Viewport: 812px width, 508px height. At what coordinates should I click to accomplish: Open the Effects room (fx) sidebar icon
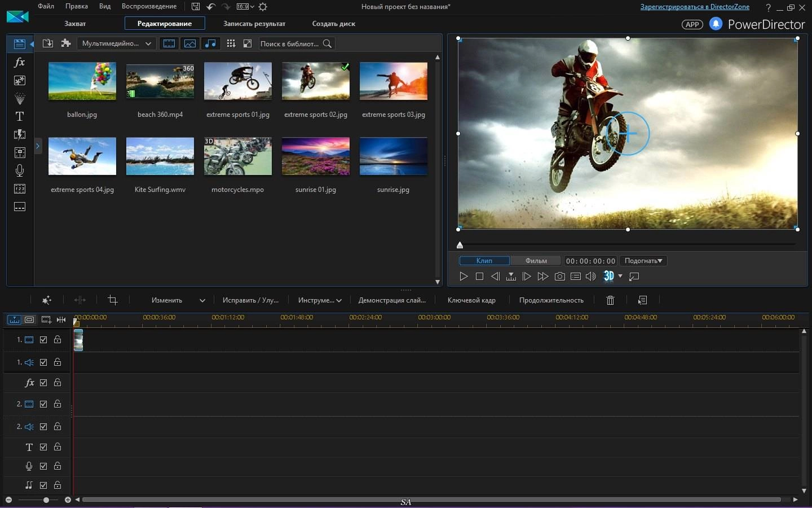pyautogui.click(x=20, y=62)
